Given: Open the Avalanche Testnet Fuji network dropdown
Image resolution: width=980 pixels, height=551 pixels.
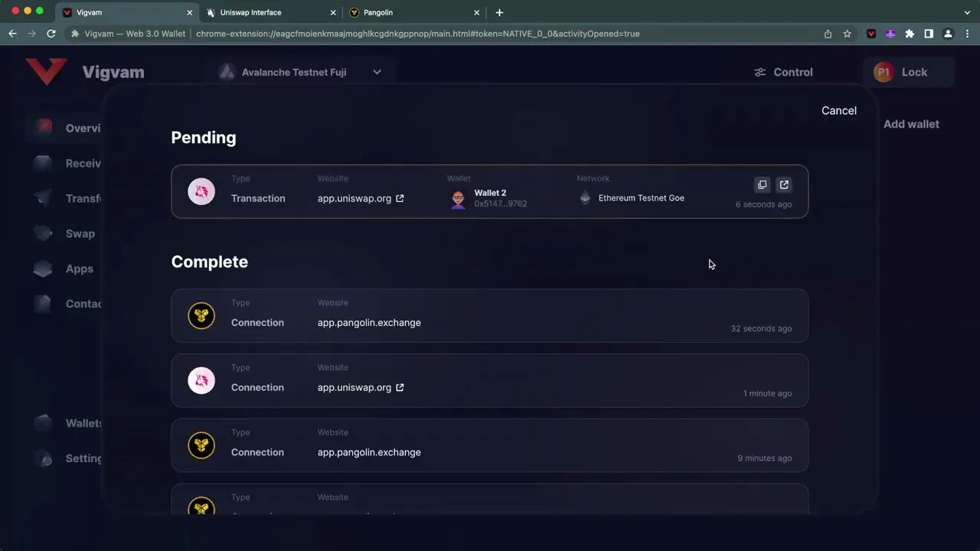Looking at the screenshot, I should point(299,72).
